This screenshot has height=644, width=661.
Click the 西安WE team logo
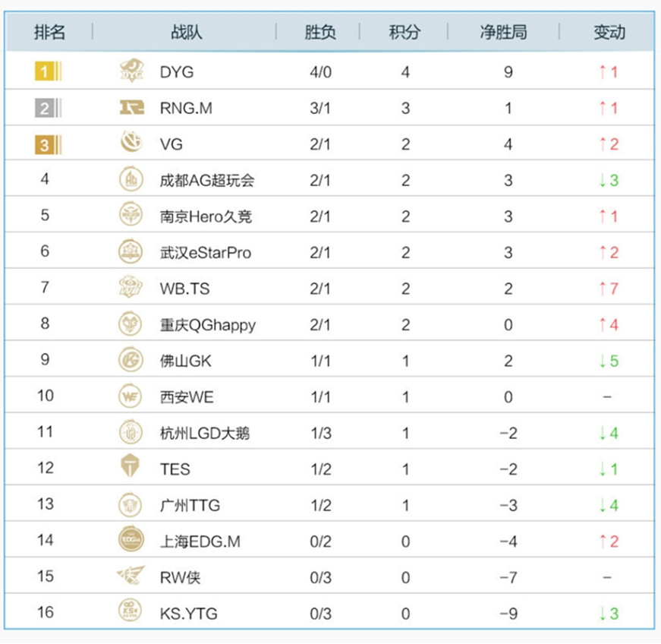point(131,396)
